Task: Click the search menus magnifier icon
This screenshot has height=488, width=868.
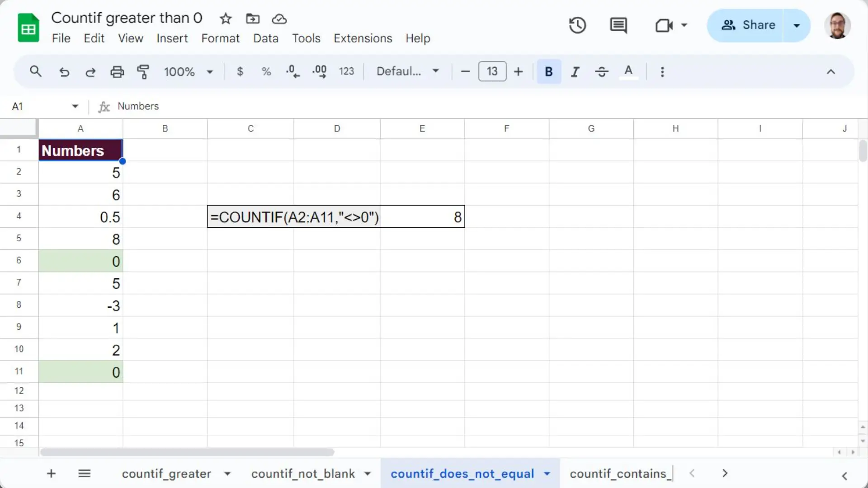Action: 36,71
